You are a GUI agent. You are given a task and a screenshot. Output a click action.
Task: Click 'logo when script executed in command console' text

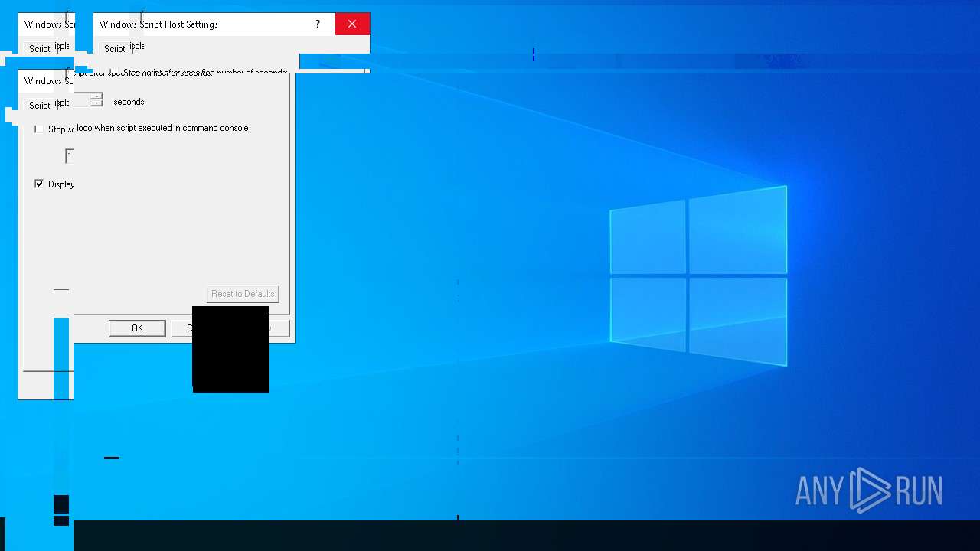(162, 128)
